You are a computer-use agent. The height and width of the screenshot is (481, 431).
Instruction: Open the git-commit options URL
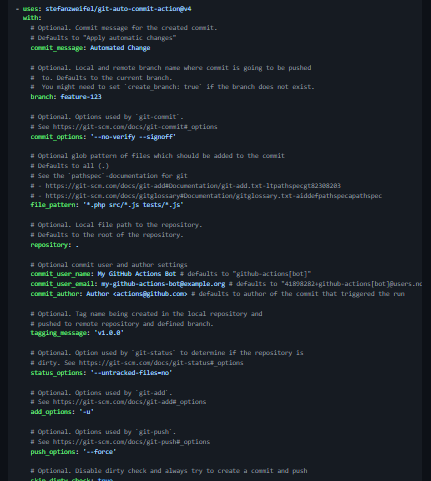(x=135, y=127)
